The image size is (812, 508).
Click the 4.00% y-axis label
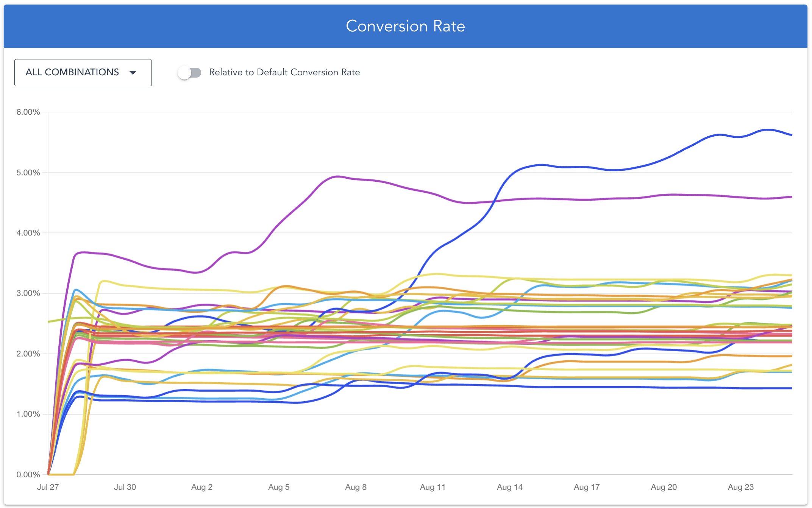click(28, 233)
